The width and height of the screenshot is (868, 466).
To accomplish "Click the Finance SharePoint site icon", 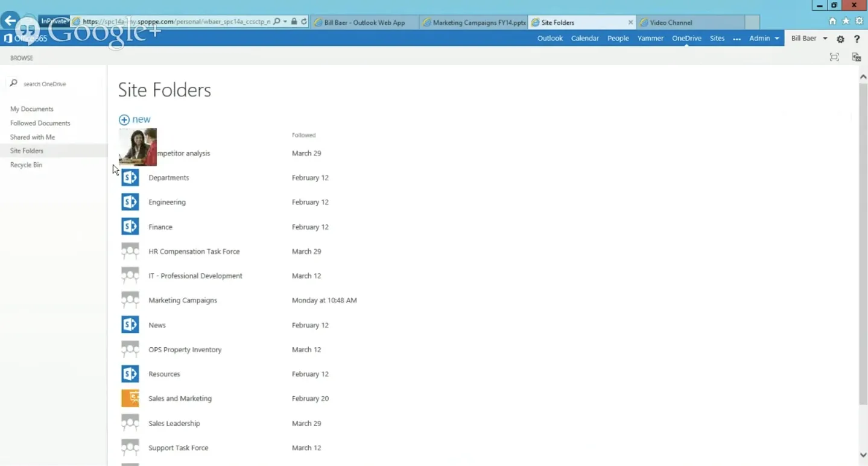I will 130,227.
